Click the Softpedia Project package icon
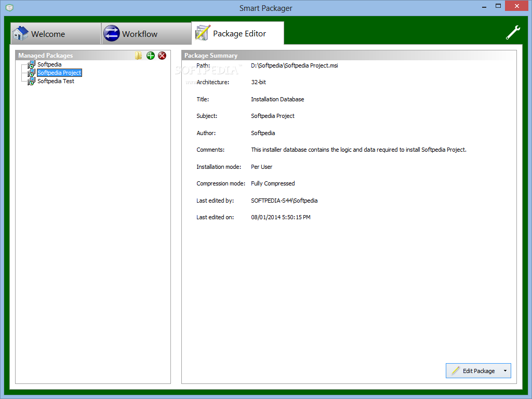 [31, 73]
